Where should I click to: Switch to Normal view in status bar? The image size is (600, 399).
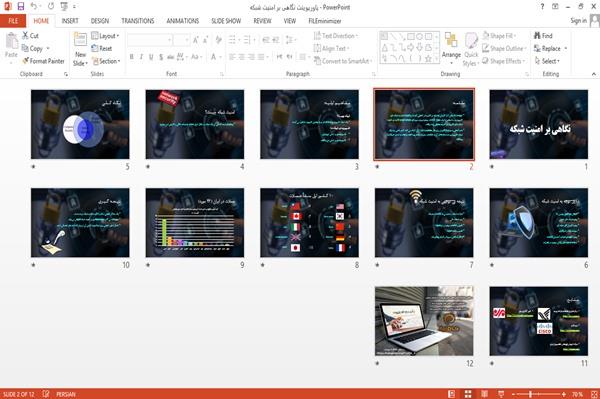tap(452, 394)
